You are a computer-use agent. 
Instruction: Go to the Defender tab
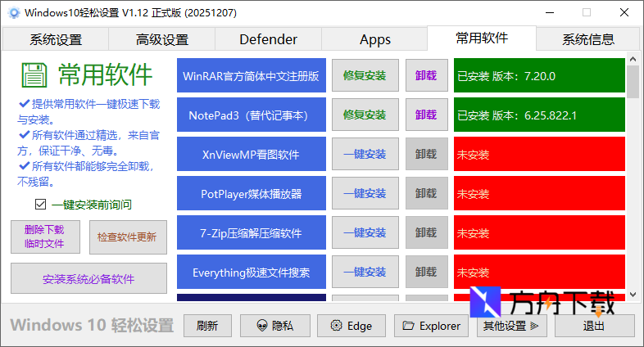[x=268, y=39]
